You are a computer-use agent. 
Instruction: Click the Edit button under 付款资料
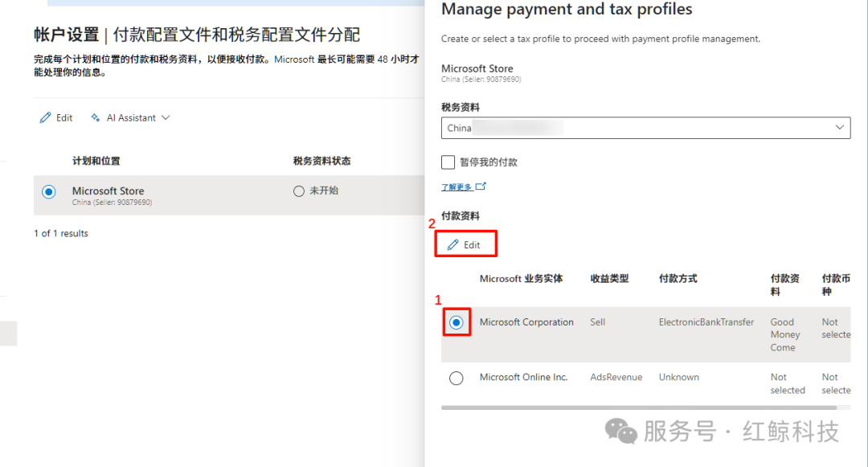click(x=465, y=244)
